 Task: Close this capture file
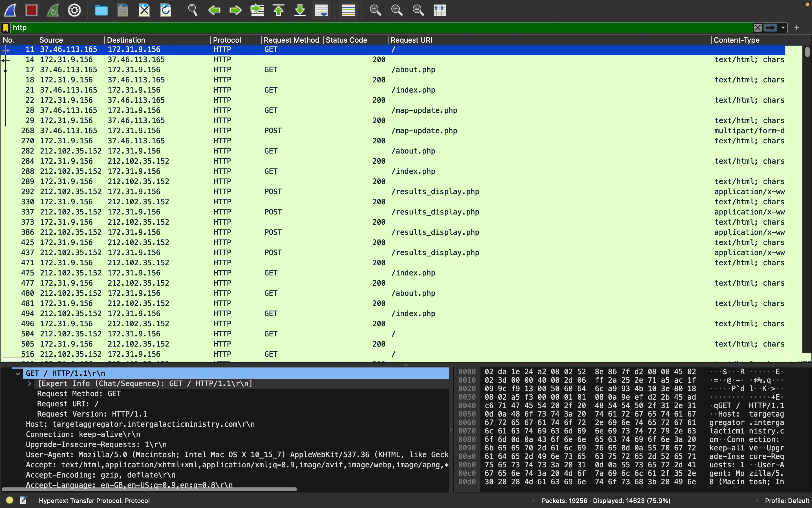[x=144, y=10]
